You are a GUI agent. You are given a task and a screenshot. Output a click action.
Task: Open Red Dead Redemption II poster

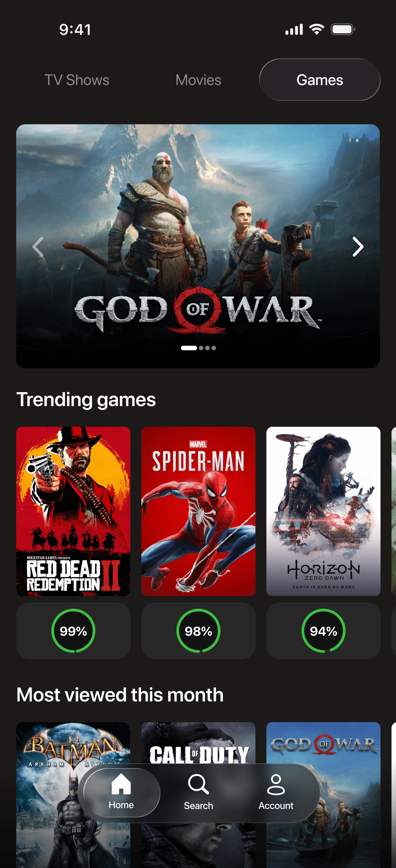coord(73,511)
